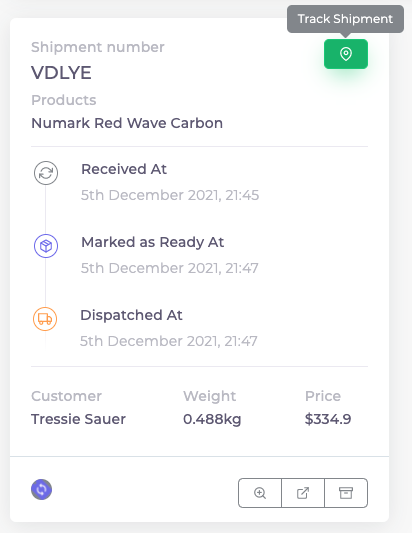Click the Marked as Ready At label
This screenshot has height=533, width=412.
(x=152, y=242)
